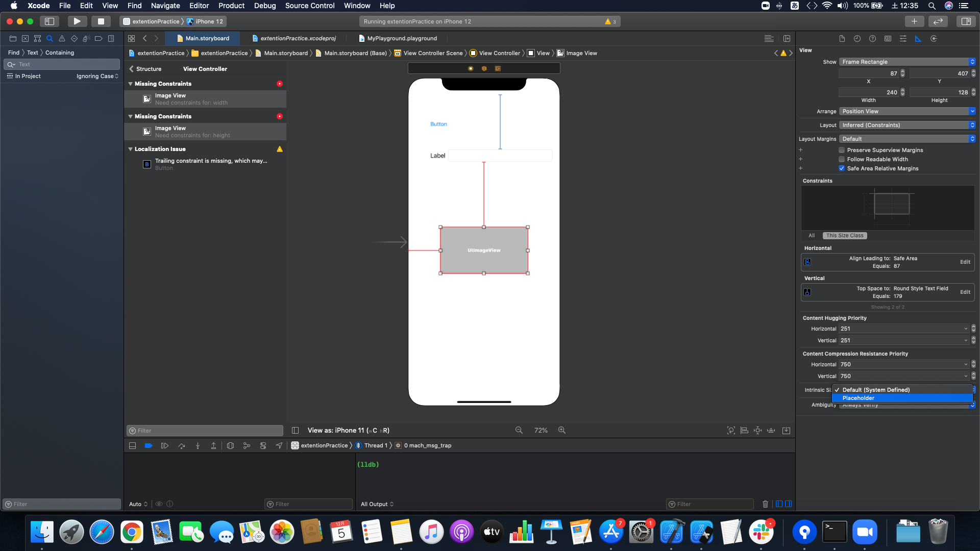Collapse the Localization Issue group
Image resolution: width=980 pixels, height=551 pixels.
pyautogui.click(x=130, y=149)
